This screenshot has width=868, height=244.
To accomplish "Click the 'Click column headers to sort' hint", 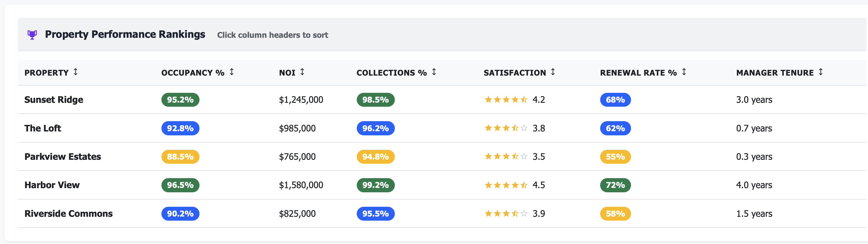I will [x=273, y=35].
